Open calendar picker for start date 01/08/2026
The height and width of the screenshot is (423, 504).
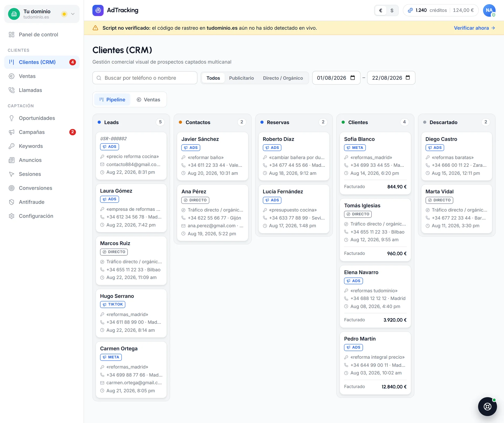[x=353, y=78]
